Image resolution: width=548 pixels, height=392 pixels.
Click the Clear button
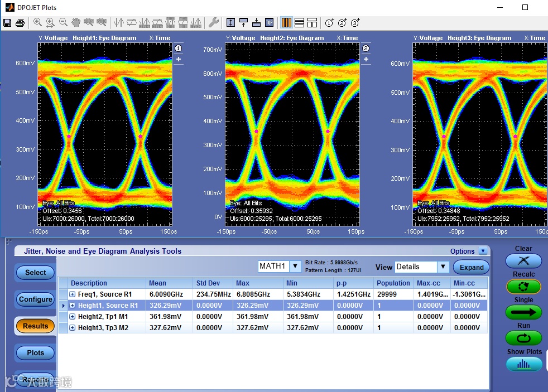tap(523, 260)
